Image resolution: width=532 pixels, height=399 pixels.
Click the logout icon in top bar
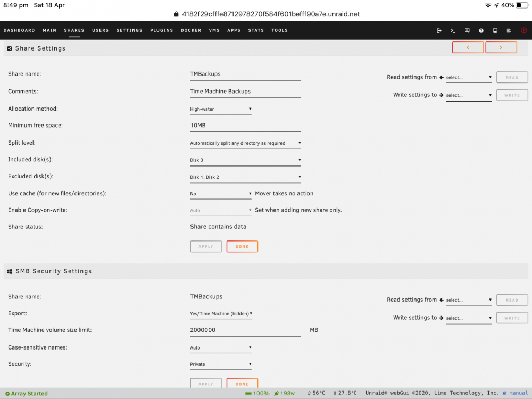coord(439,30)
